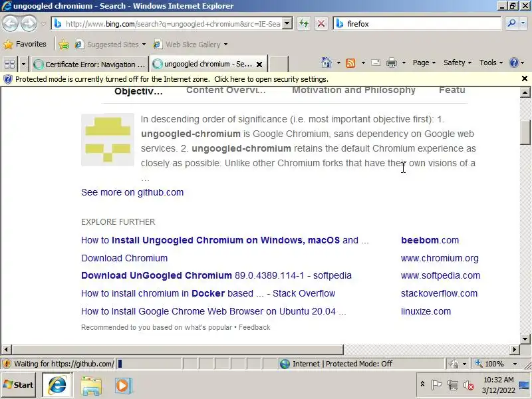Expand the feeds dropdown arrow
The image size is (532, 399).
(363, 63)
